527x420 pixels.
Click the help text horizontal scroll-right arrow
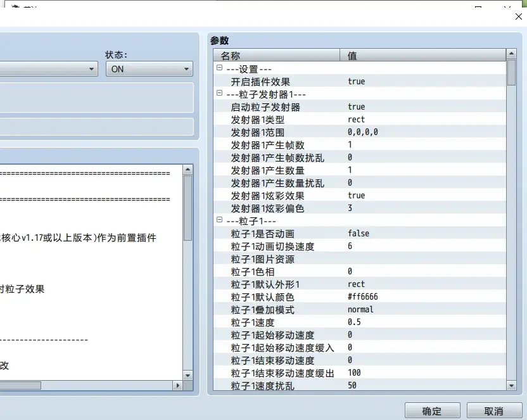178,385
